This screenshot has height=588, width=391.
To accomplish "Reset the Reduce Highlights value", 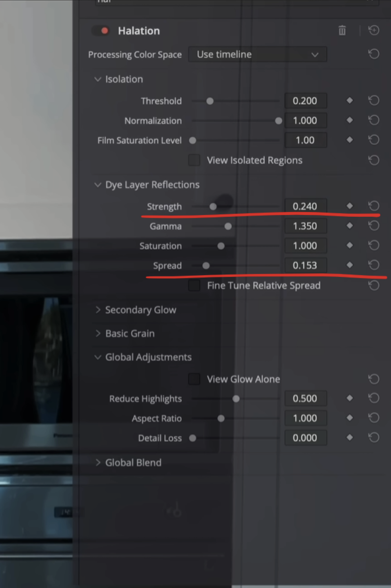I will (373, 398).
